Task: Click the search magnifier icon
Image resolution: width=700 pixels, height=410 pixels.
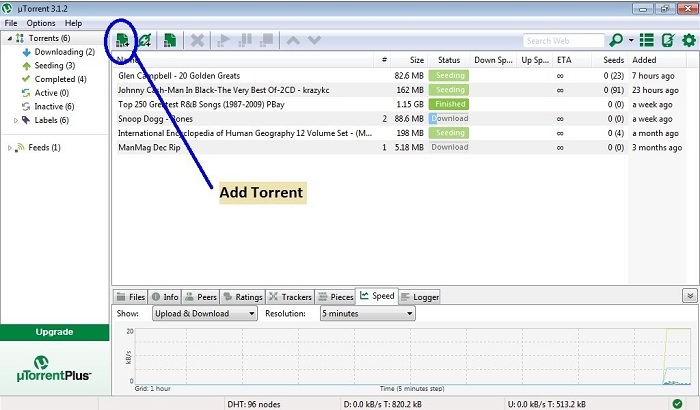Action: pos(616,40)
